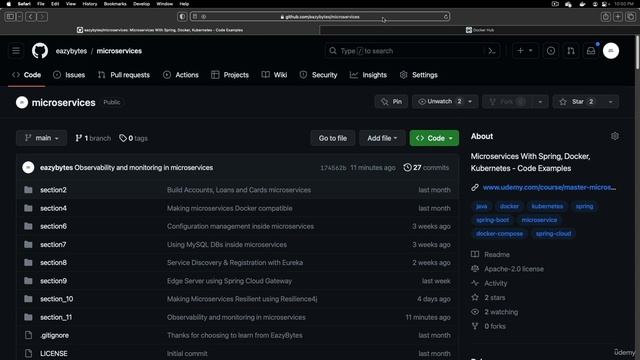Go to GitHub homepage via Octocat logo
Image resolution: width=640 pixels, height=360 pixels.
[x=40, y=51]
